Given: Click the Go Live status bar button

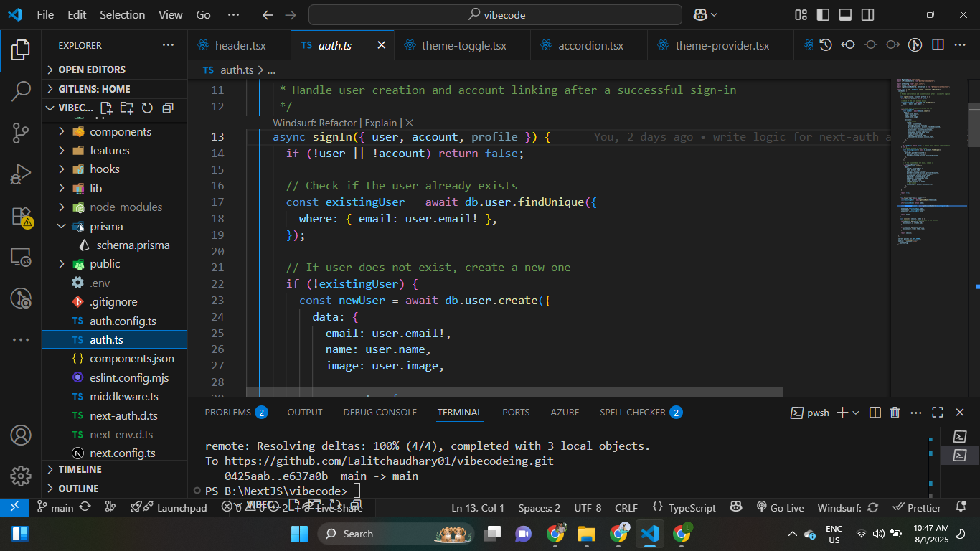Looking at the screenshot, I should point(780,508).
